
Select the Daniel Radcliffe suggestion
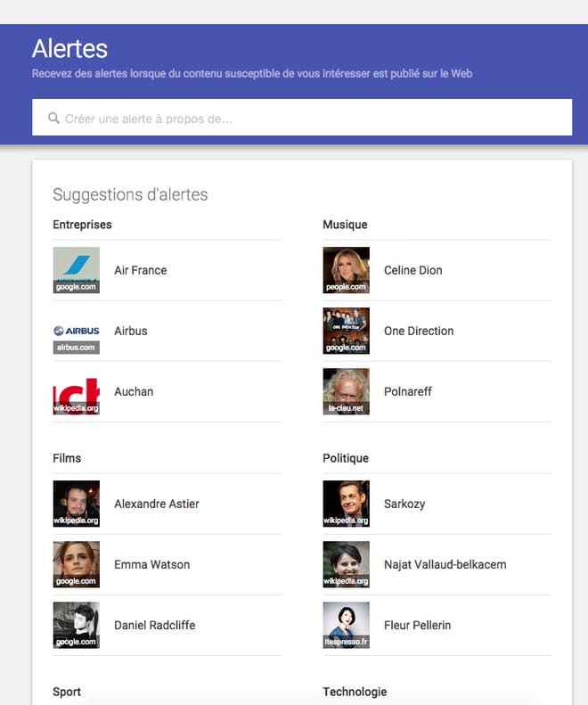[155, 626]
